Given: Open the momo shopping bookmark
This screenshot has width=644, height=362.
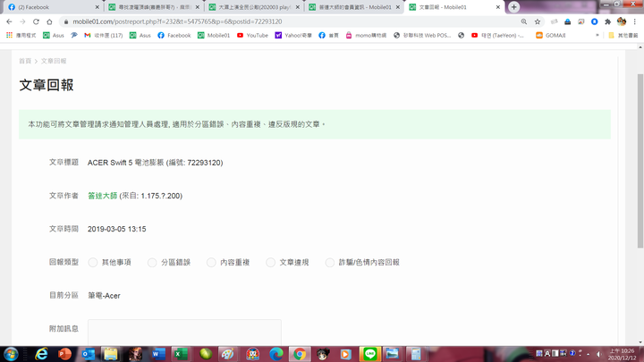Looking at the screenshot, I should 366,35.
